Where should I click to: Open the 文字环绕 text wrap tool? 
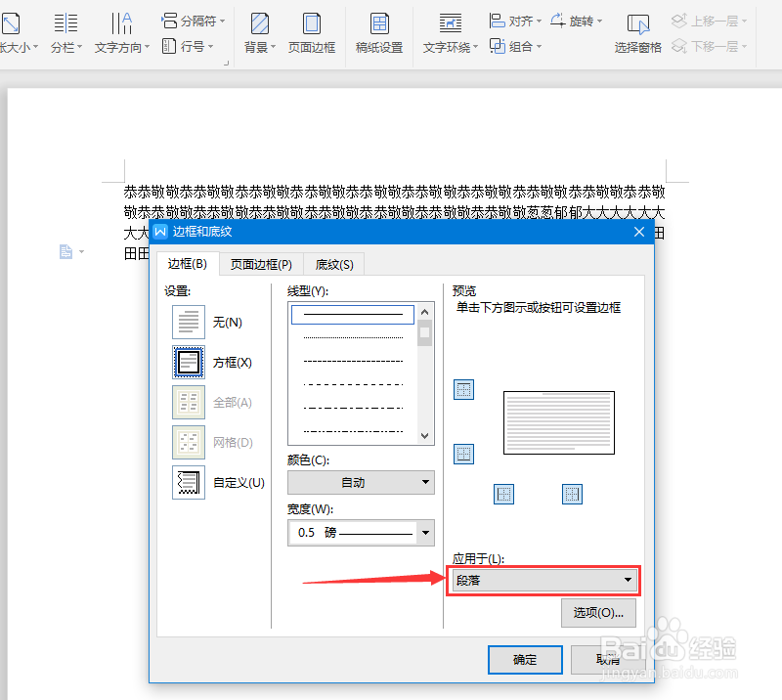coord(450,33)
